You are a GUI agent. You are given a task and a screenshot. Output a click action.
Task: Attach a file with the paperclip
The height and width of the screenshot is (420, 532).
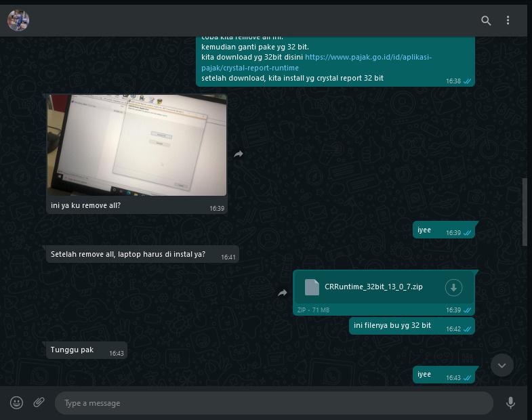click(39, 402)
